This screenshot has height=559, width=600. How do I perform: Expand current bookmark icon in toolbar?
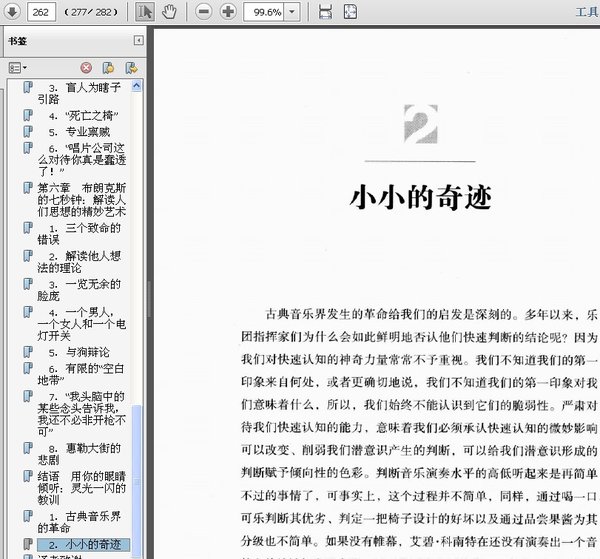click(131, 68)
